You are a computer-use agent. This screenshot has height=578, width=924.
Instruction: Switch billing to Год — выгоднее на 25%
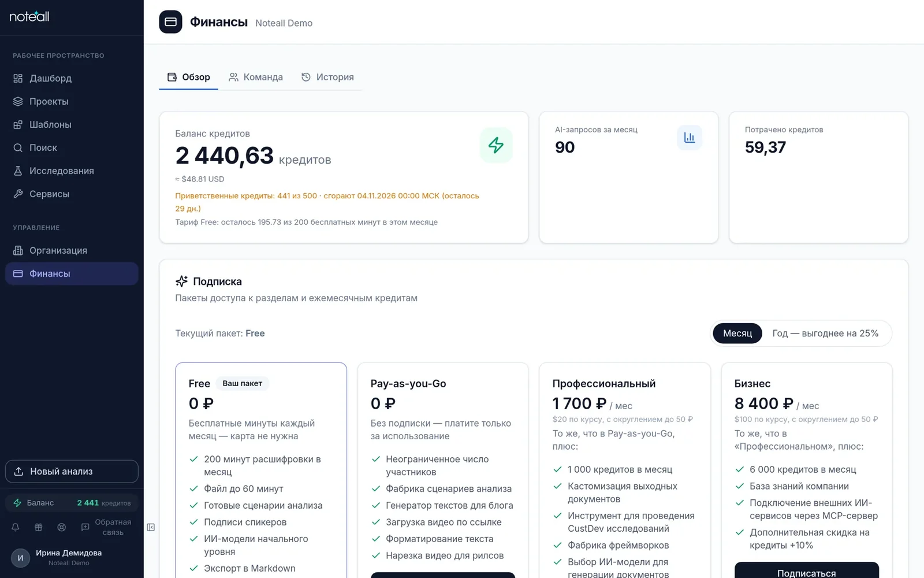(825, 334)
